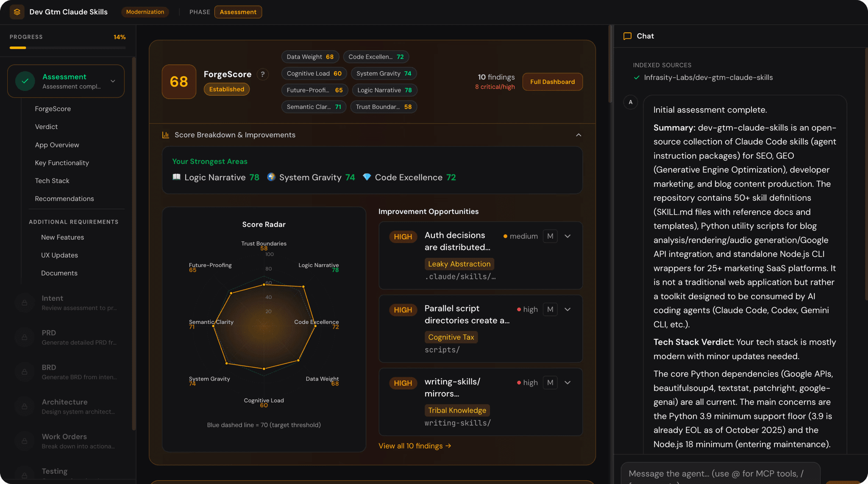Click the Logic Narrative 78 chip
The width and height of the screenshot is (868, 484).
[384, 90]
